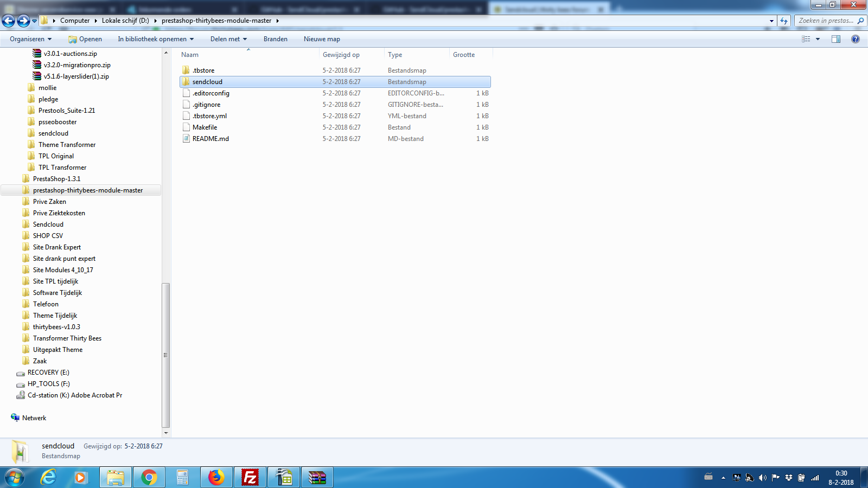The height and width of the screenshot is (488, 868).
Task: Open the Help question mark icon
Action: 856,39
